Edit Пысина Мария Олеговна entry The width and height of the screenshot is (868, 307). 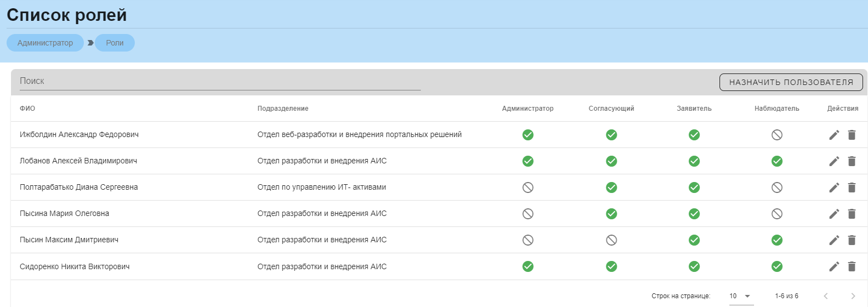pos(834,214)
